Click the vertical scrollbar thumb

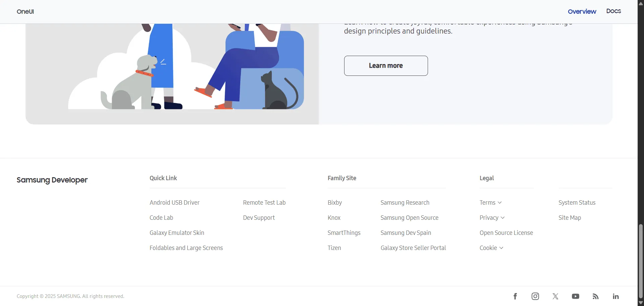click(x=641, y=261)
